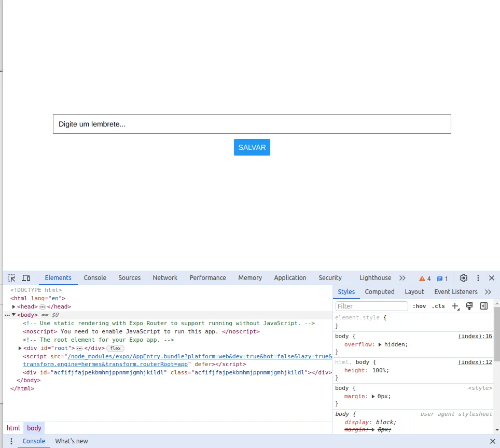Close the DevTools panel

[x=491, y=278]
